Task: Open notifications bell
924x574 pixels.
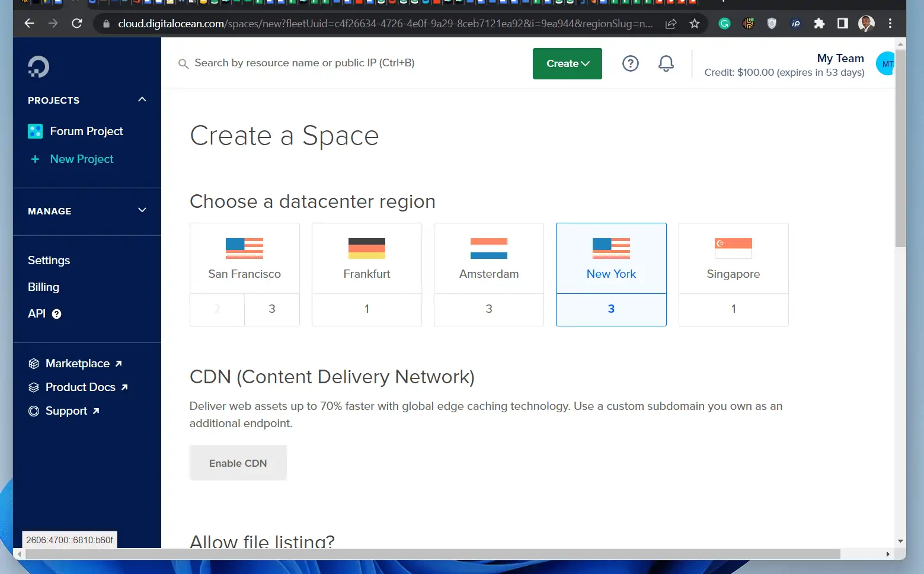Action: click(666, 63)
